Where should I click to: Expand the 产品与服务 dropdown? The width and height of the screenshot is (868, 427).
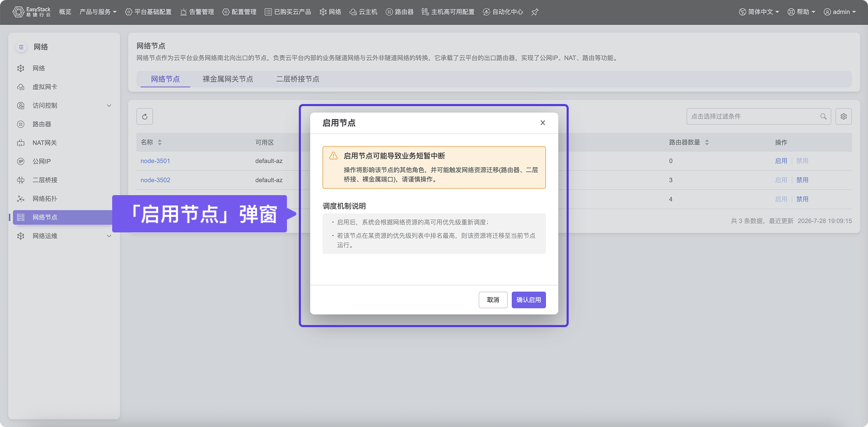98,12
